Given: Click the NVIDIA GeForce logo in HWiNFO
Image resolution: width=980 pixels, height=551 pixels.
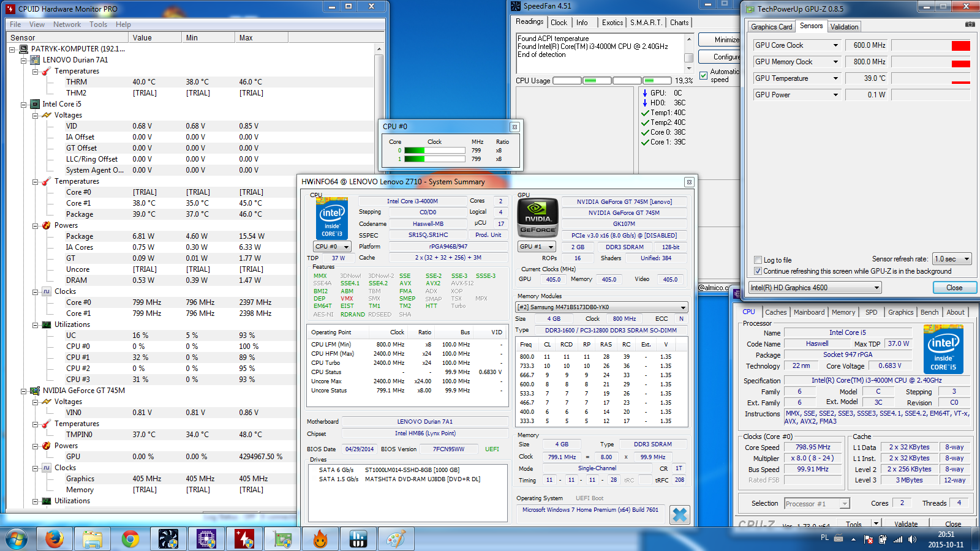Looking at the screenshot, I should tap(538, 218).
